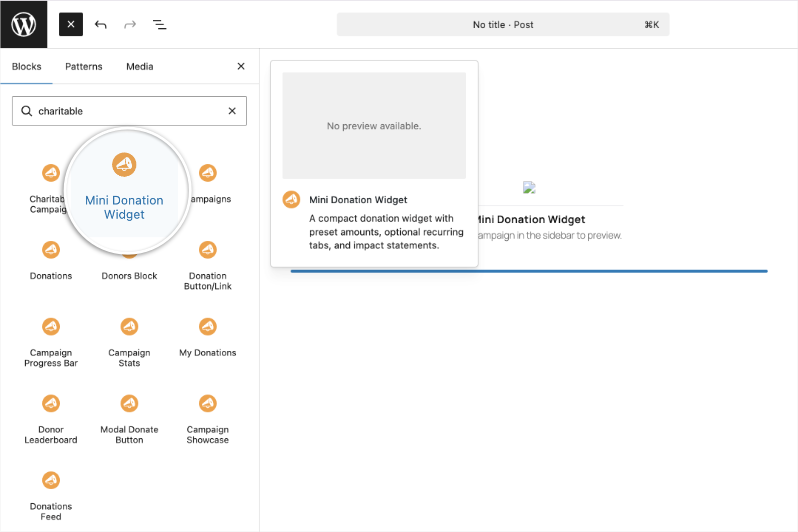Switch to the Patterns tab
Viewport: 798px width, 532px height.
pos(84,67)
